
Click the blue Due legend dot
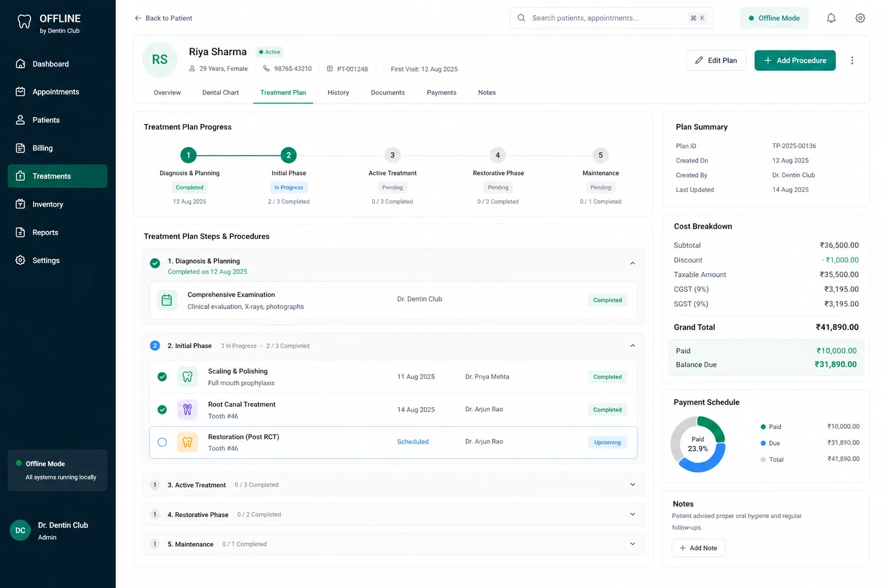tap(763, 443)
